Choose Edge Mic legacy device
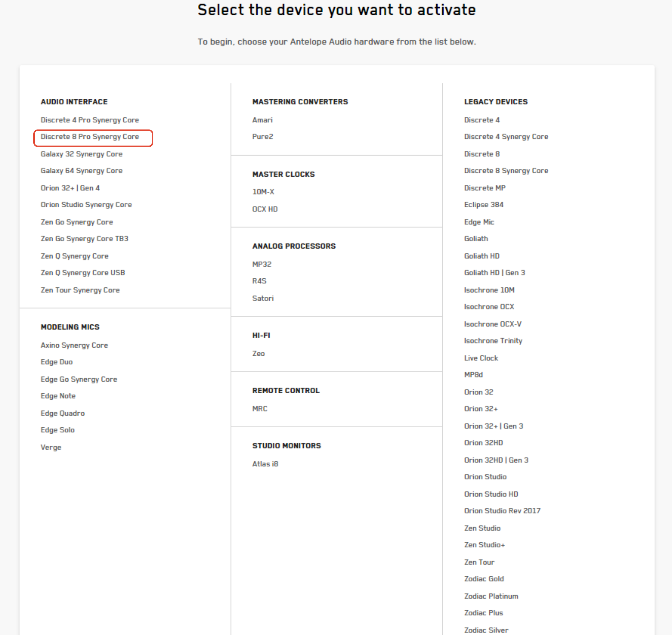 click(479, 222)
